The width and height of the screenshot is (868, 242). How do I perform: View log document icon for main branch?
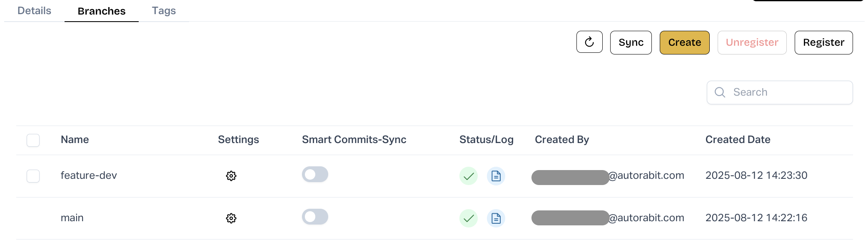click(496, 218)
